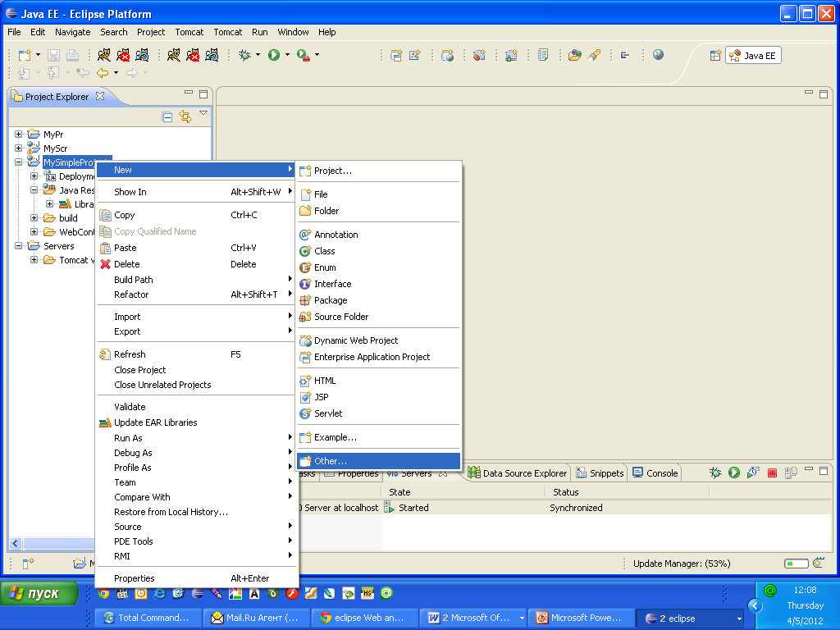Click the green Run toolbar button
Screen dimensions: 840x630
pos(274,55)
